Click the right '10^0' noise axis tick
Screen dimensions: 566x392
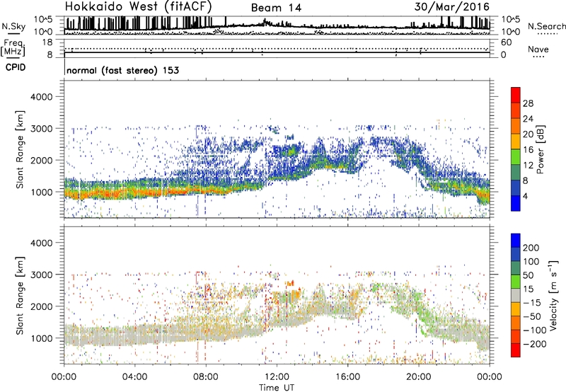tap(510, 32)
